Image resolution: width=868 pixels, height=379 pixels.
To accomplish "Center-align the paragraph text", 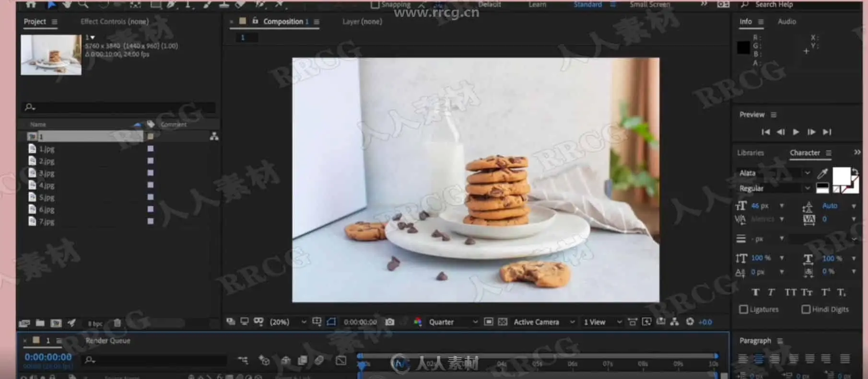I will tap(759, 358).
